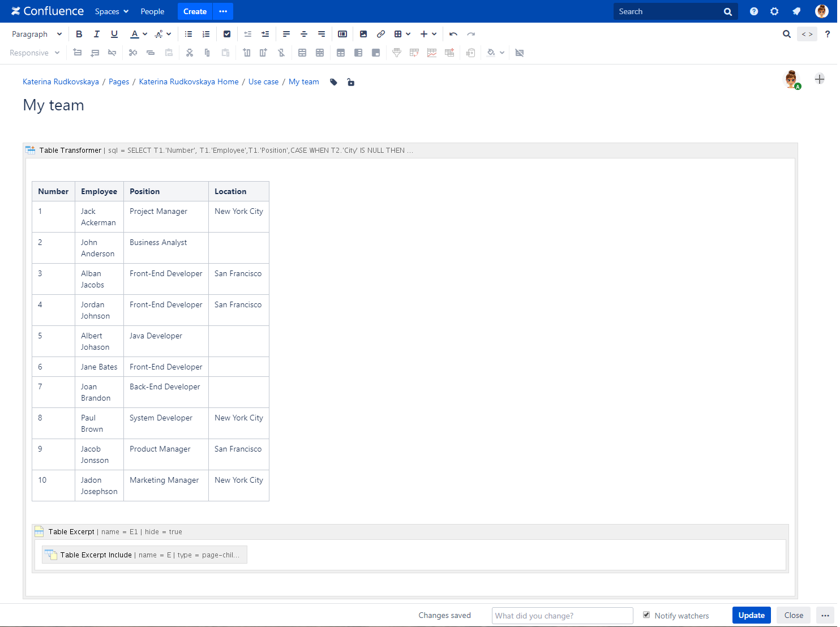Open the page labels tag icon
Screen dimensions: 840x627
pyautogui.click(x=334, y=82)
